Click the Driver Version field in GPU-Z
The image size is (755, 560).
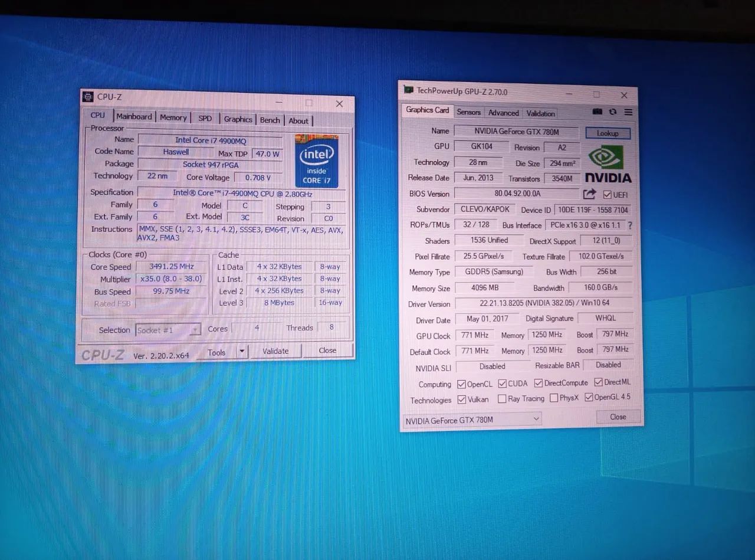(x=543, y=303)
